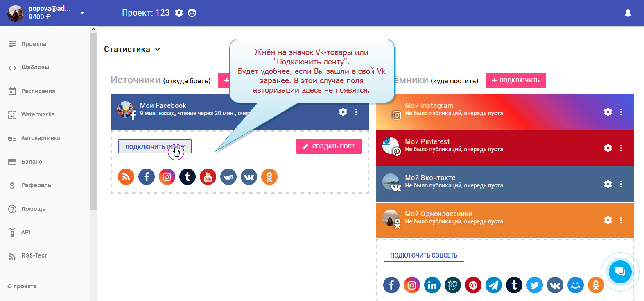Expand the account dropdown arrow
This screenshot has height=301, width=644.
click(x=82, y=13)
